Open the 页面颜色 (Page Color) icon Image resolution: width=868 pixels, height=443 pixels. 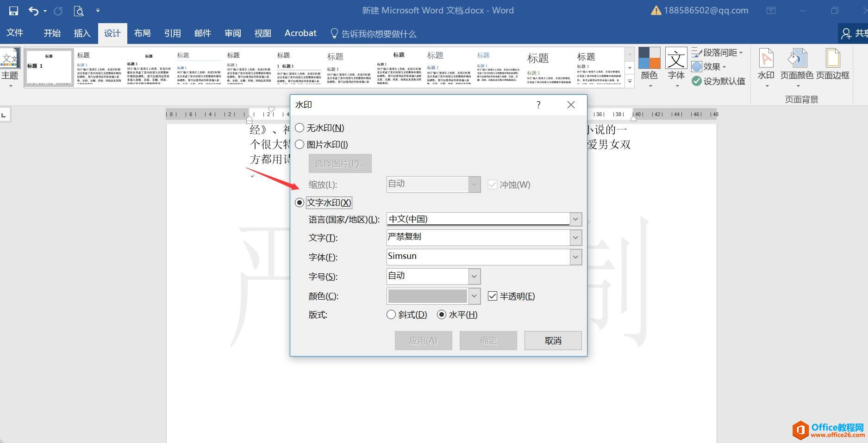(797, 65)
